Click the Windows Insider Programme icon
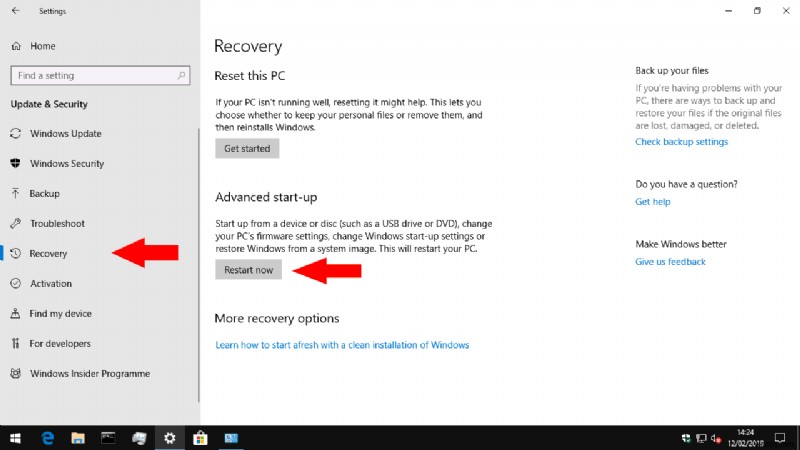The image size is (800, 450). tap(16, 373)
